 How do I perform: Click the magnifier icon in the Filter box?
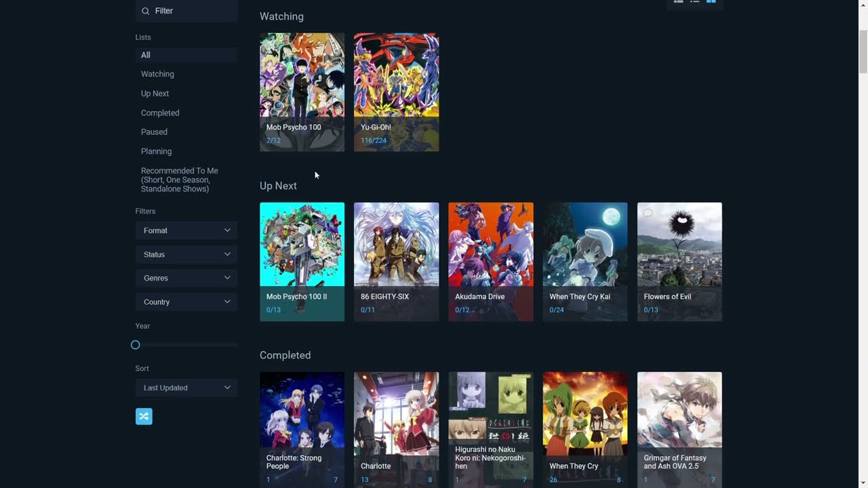(145, 11)
